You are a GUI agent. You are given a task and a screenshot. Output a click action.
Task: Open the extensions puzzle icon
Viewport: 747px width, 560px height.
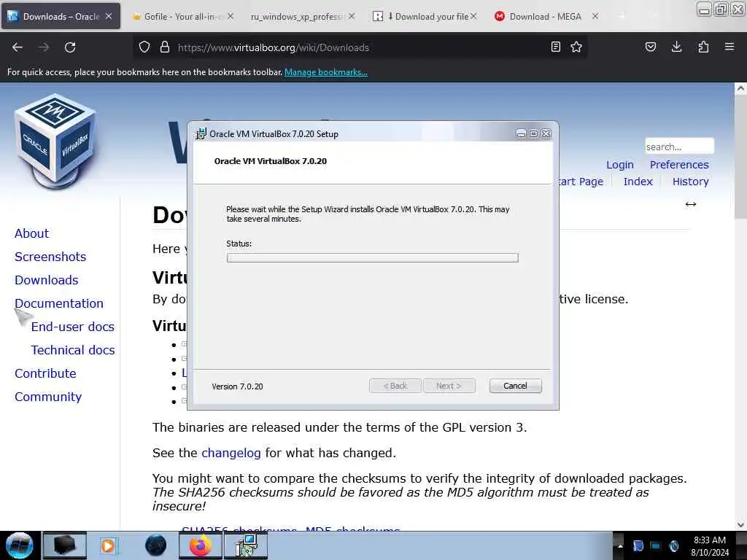(703, 47)
